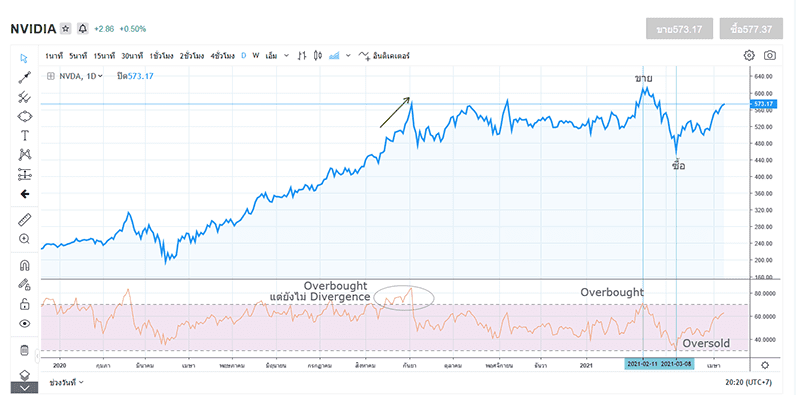This screenshot has height=395, width=796.
Task: Open chart type dropdown arrow
Action: click(x=348, y=55)
